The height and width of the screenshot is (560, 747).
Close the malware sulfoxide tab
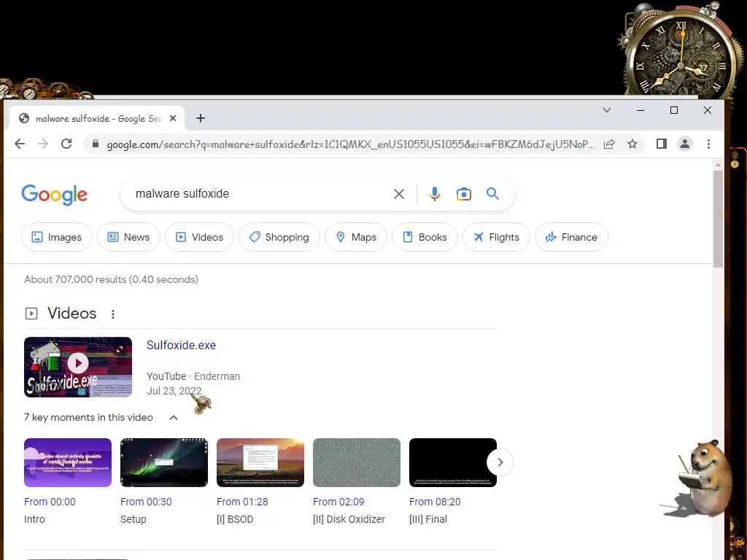[x=173, y=118]
